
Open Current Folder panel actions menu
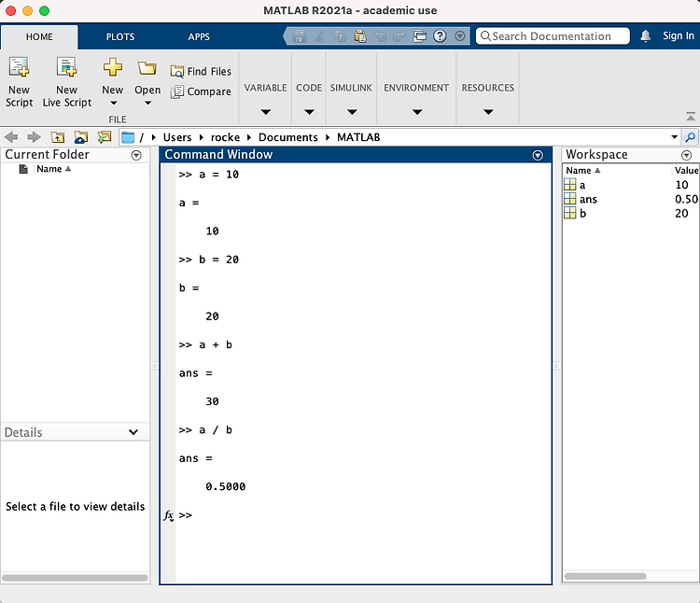[136, 155]
